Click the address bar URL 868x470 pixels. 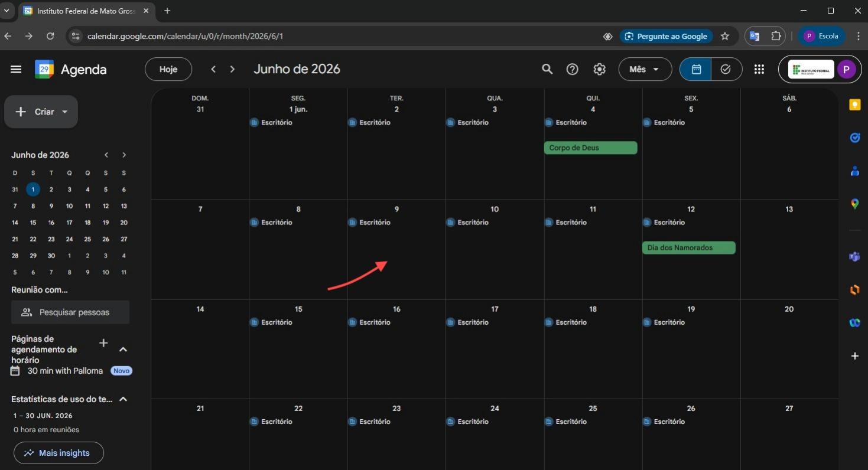[186, 36]
